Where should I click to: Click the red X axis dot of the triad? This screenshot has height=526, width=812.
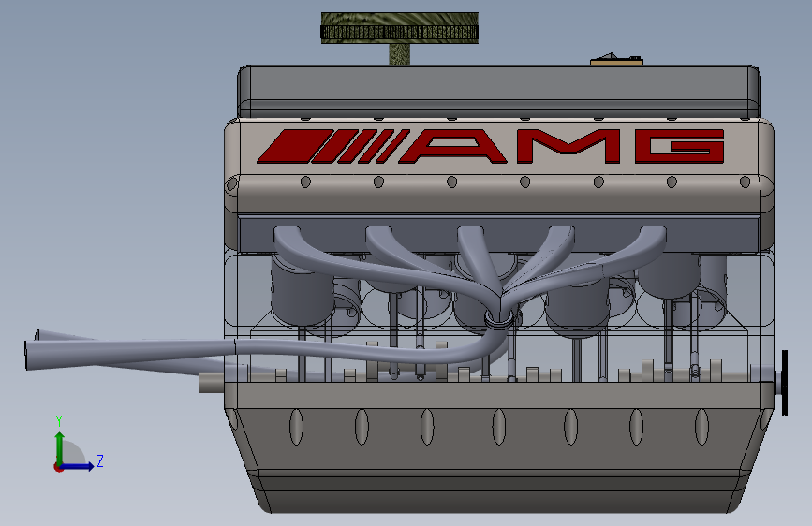58,467
